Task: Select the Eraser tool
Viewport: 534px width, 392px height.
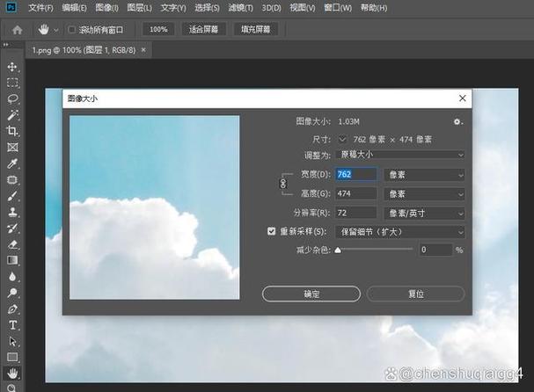Action: [x=12, y=244]
